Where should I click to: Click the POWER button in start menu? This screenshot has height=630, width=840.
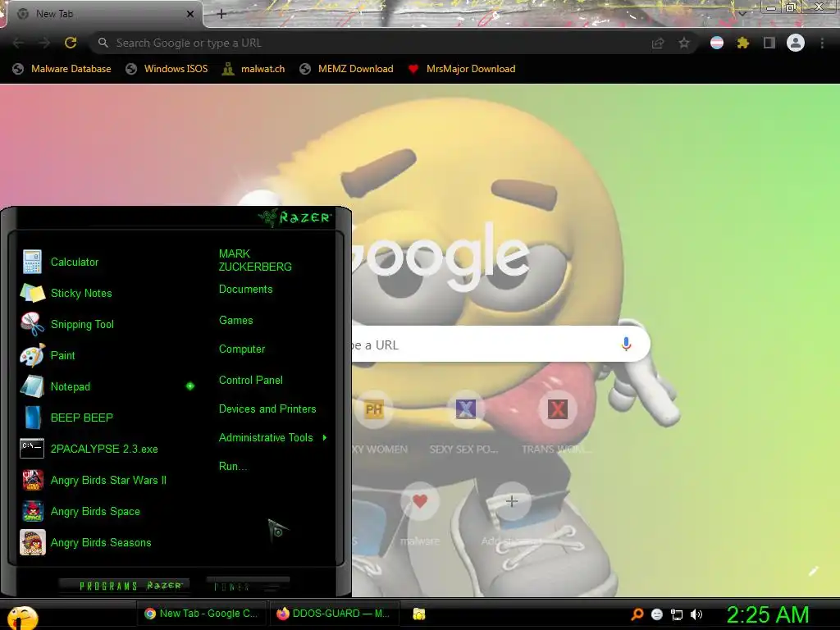coord(248,586)
